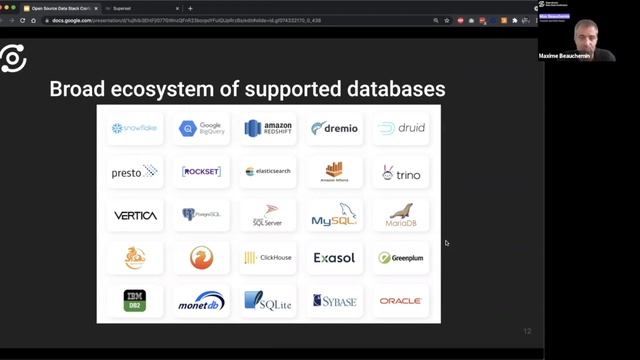This screenshot has height=360, width=640.
Task: Click the Firebird logo card
Action: 201,258
